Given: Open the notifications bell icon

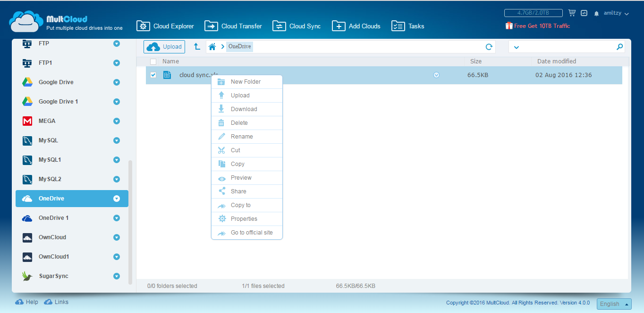Looking at the screenshot, I should (597, 14).
